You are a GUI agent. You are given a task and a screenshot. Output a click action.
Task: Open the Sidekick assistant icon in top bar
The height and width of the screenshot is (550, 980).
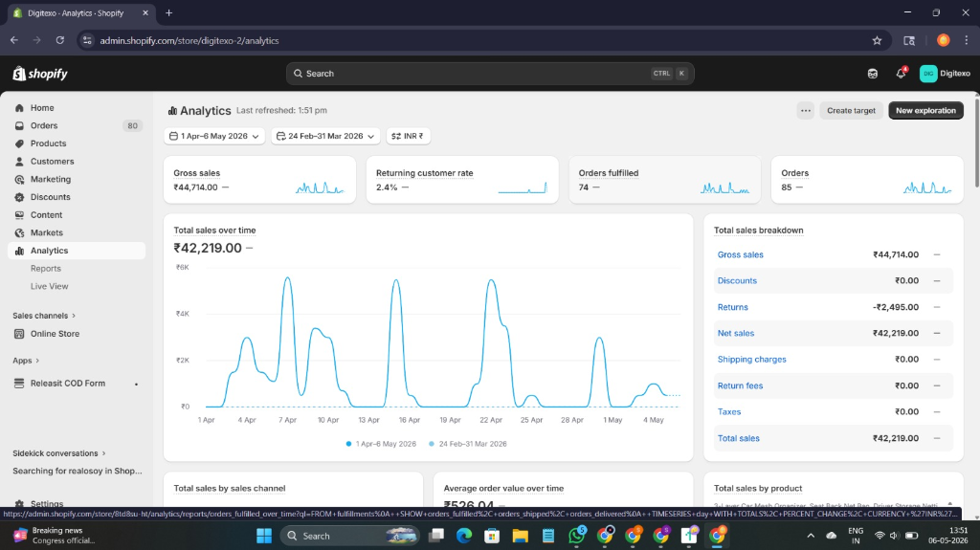pos(873,74)
